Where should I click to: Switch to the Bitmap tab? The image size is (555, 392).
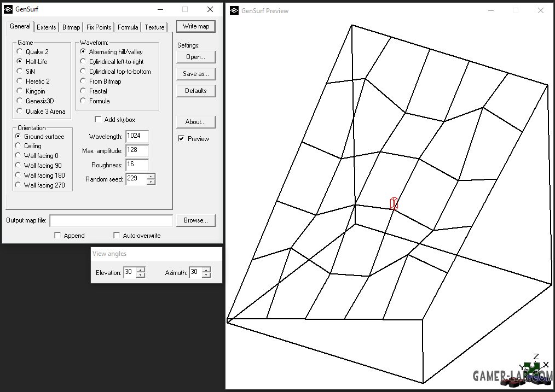[x=71, y=27]
